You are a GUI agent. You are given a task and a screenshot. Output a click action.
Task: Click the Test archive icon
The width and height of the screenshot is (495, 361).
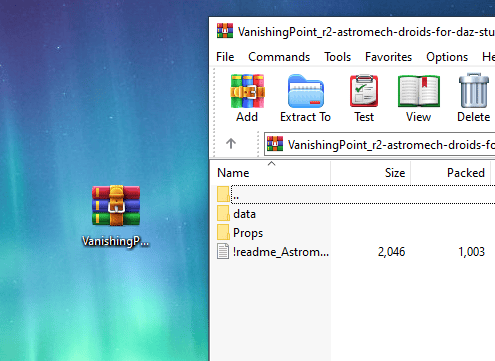(x=364, y=91)
